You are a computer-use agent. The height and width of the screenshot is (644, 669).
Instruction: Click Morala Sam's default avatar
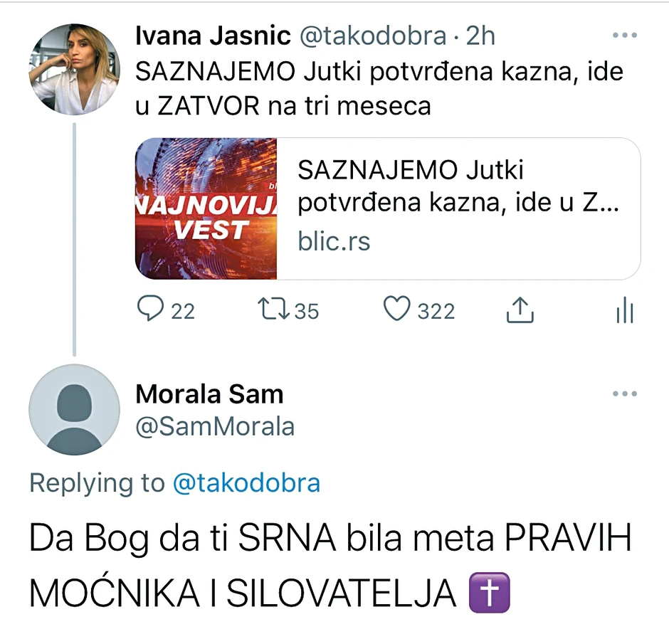74,409
